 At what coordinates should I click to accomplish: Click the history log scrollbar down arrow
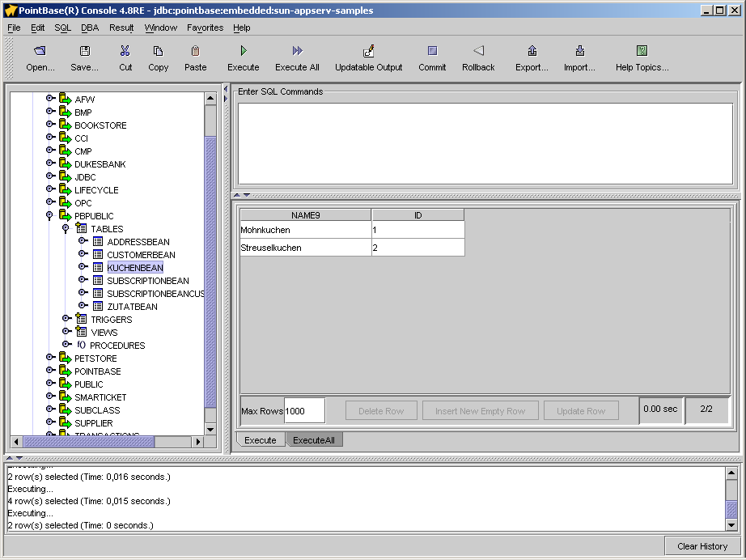pyautogui.click(x=731, y=524)
